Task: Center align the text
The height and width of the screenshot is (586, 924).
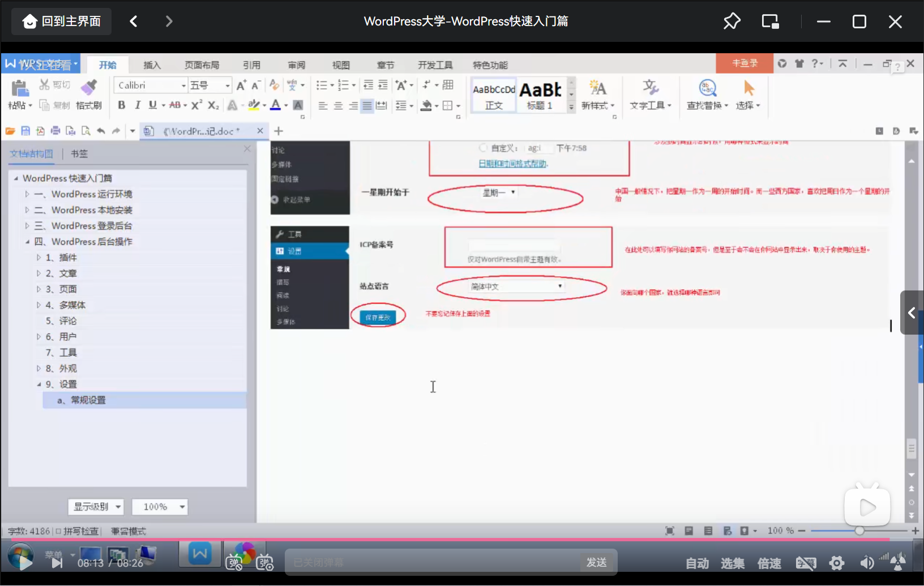Action: coord(338,105)
